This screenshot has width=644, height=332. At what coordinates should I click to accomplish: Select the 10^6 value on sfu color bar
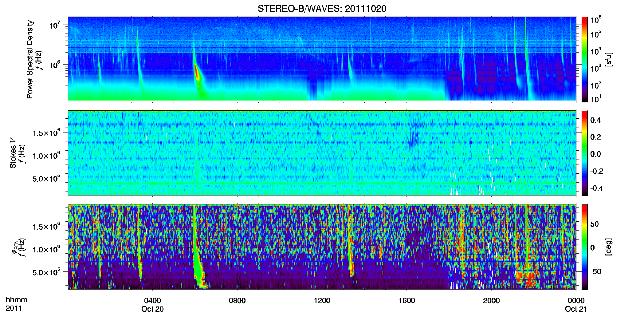pos(596,20)
